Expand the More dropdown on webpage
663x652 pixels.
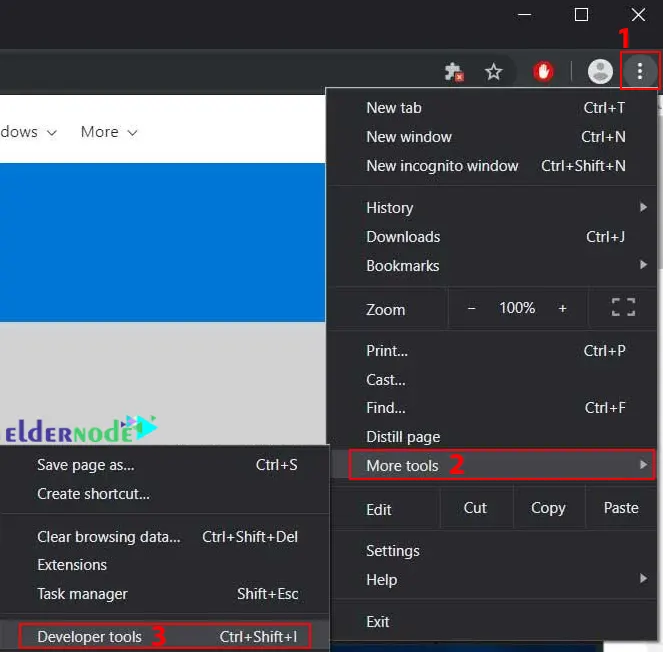pyautogui.click(x=109, y=132)
